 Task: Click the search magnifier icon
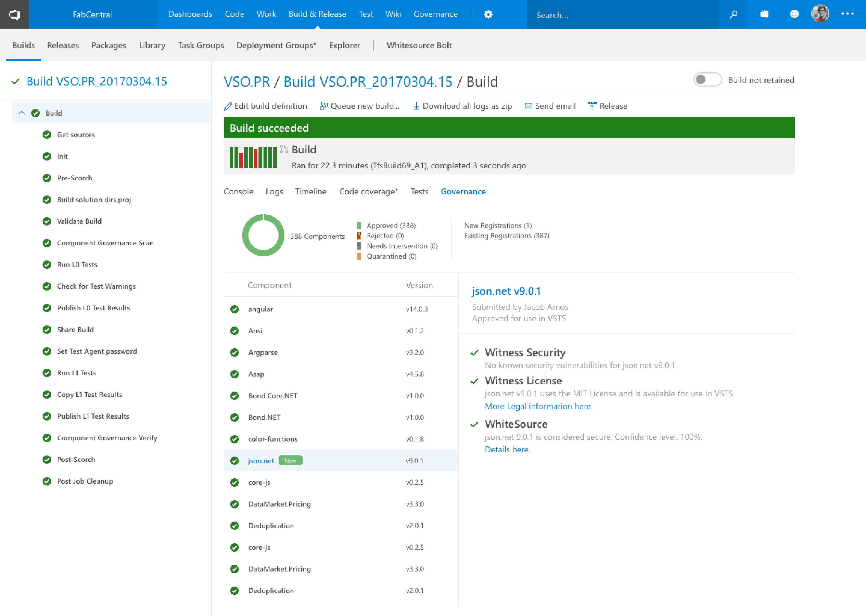[734, 14]
